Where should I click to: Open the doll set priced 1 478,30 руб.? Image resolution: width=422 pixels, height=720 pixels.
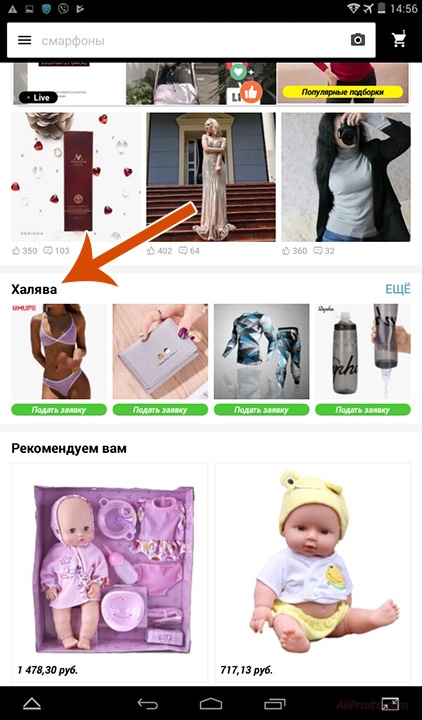[109, 573]
